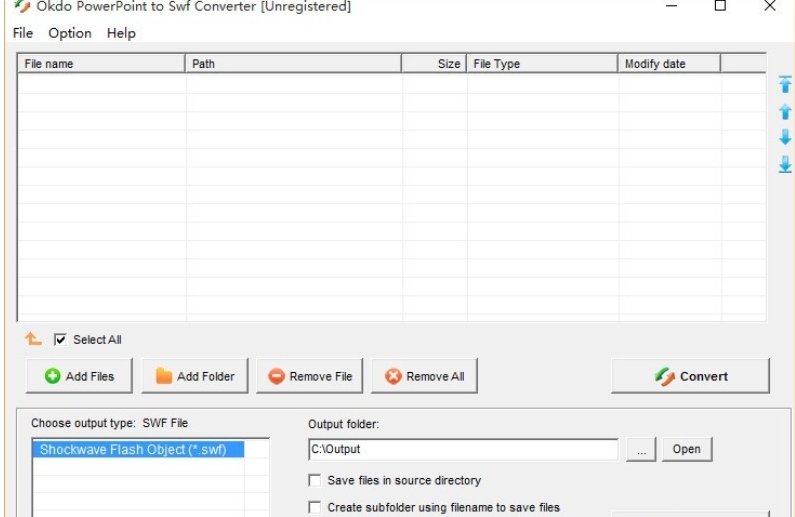The height and width of the screenshot is (517, 795).
Task: Enable Create subfolder using filename option
Action: [315, 507]
